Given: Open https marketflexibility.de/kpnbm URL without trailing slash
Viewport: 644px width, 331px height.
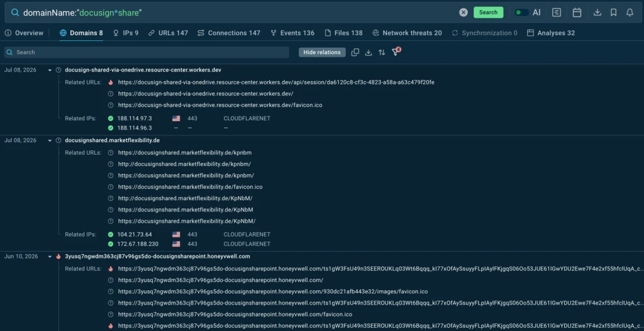Looking at the screenshot, I should point(185,152).
